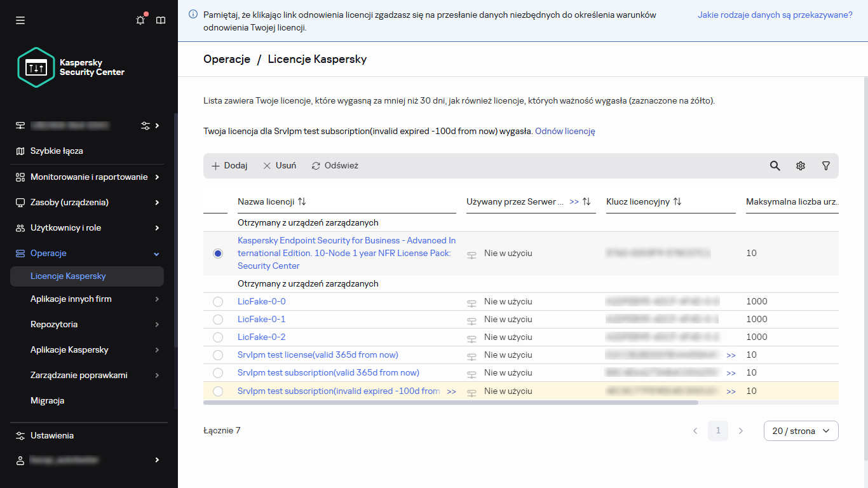Click the Dodaj button
This screenshot has height=488, width=868.
point(229,166)
